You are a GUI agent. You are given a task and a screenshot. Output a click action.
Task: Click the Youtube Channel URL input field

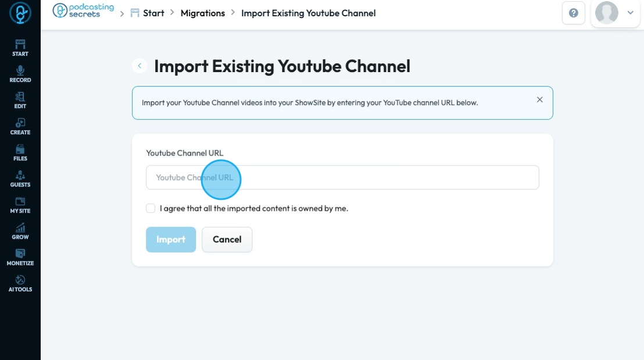(x=342, y=177)
